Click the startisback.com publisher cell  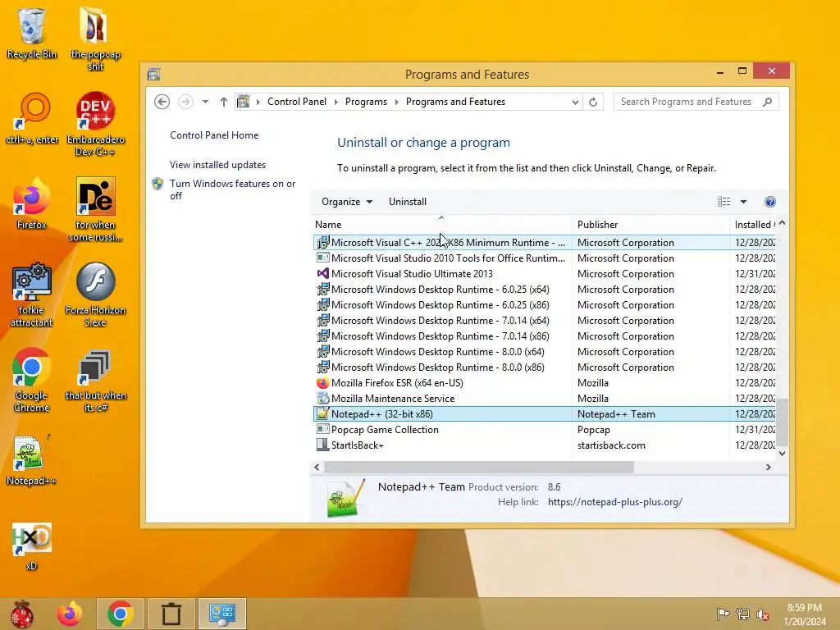click(611, 445)
